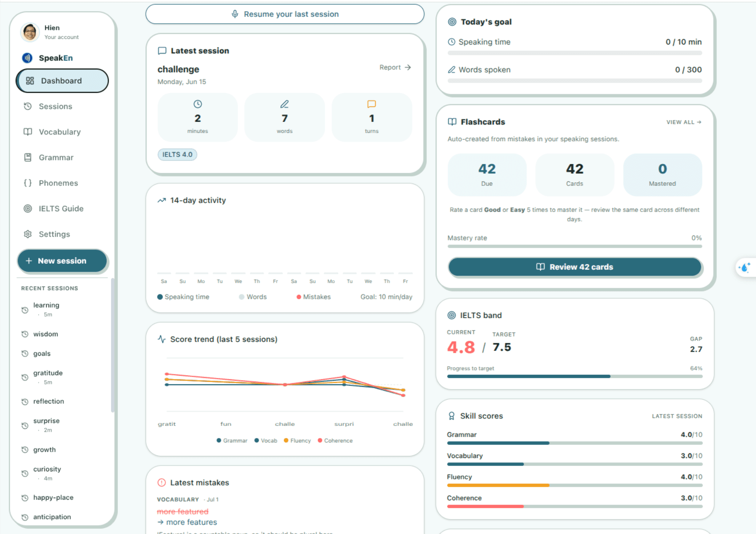Screen dimensions: 756x534
Task: Open the floating assistant sparkle icon
Action: pyautogui.click(x=745, y=267)
